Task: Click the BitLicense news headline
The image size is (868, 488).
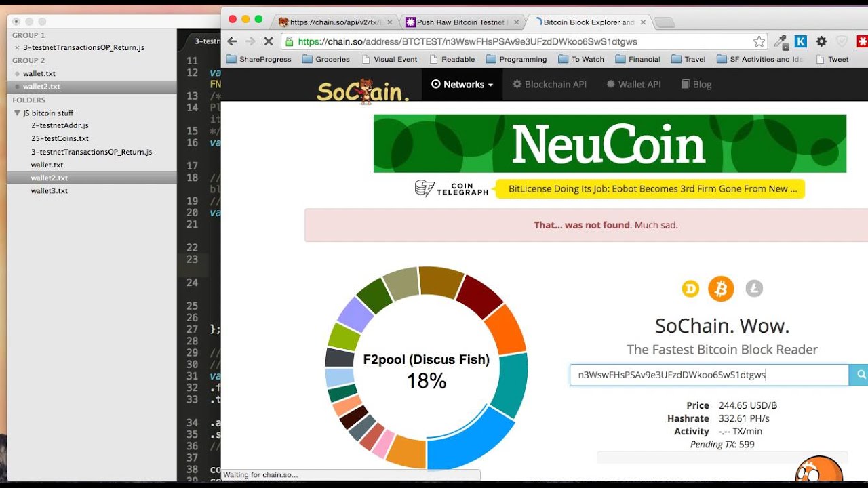Action: click(652, 189)
